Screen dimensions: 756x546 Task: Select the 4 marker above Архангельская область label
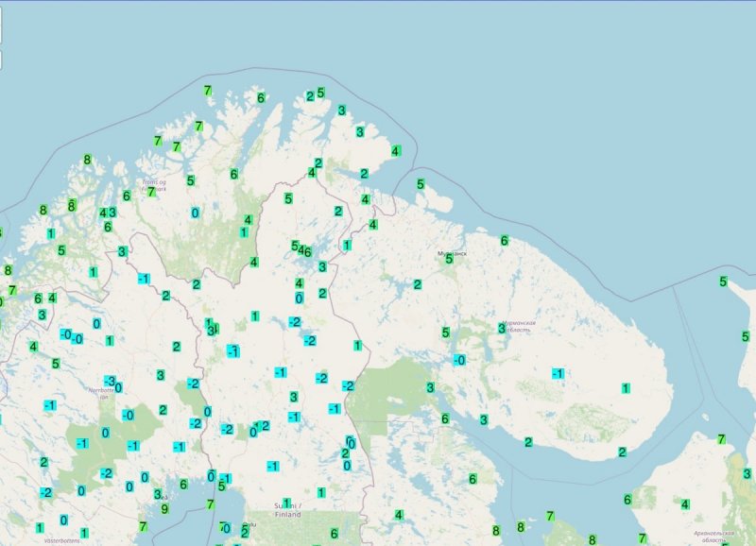684,504
